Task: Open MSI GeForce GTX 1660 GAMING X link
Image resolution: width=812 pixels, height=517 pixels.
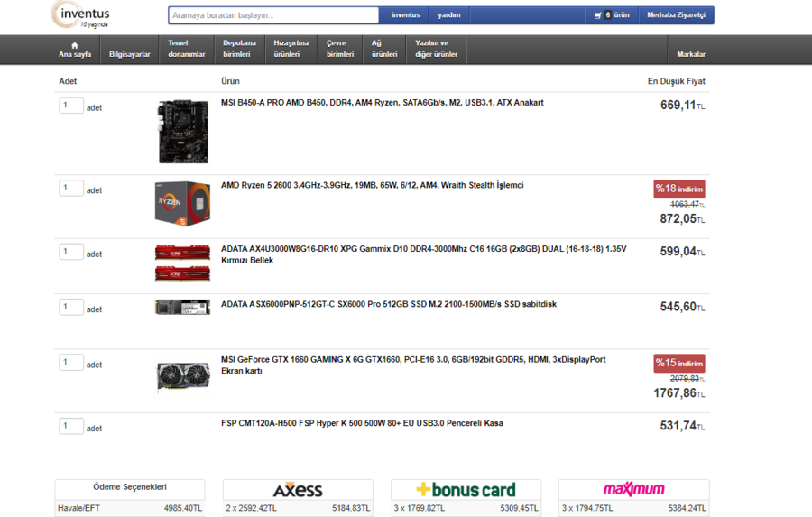Action: pos(413,365)
